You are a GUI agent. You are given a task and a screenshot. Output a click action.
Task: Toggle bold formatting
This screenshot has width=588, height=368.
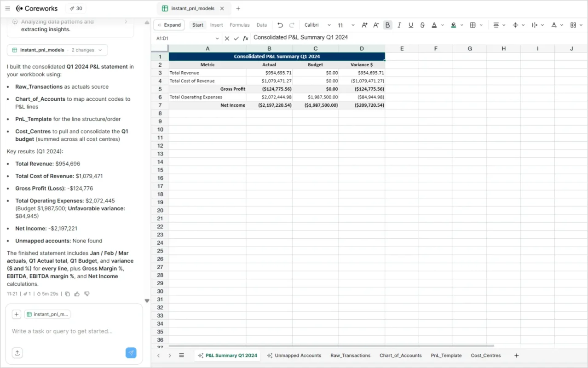coord(387,25)
